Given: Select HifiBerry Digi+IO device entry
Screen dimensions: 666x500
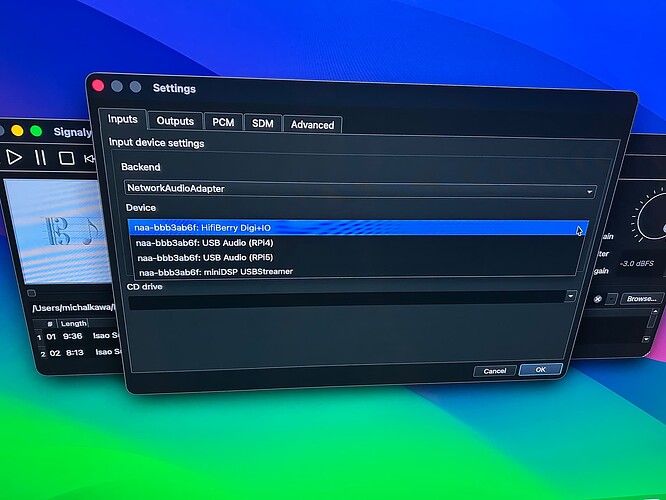Looking at the screenshot, I should (x=358, y=228).
